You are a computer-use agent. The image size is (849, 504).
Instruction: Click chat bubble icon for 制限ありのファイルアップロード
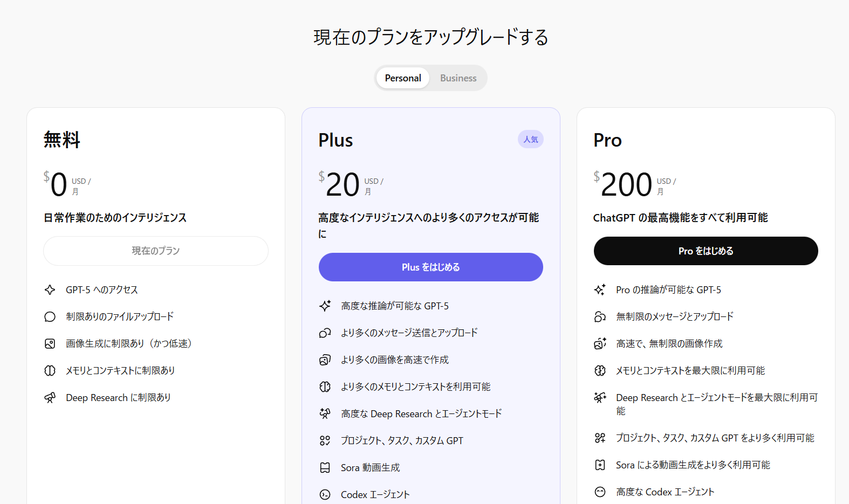pyautogui.click(x=50, y=317)
